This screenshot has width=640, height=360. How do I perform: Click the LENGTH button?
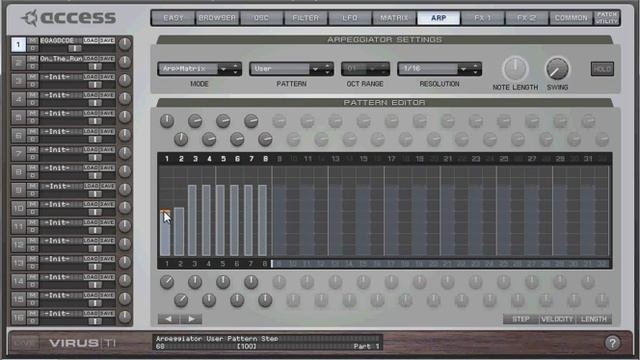[x=593, y=319]
